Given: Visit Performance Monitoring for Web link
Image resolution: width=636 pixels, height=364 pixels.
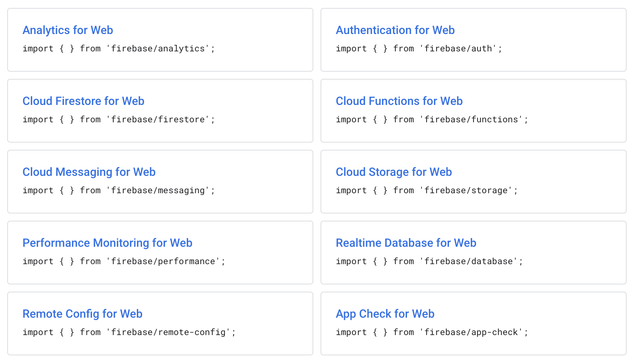Looking at the screenshot, I should click(107, 243).
